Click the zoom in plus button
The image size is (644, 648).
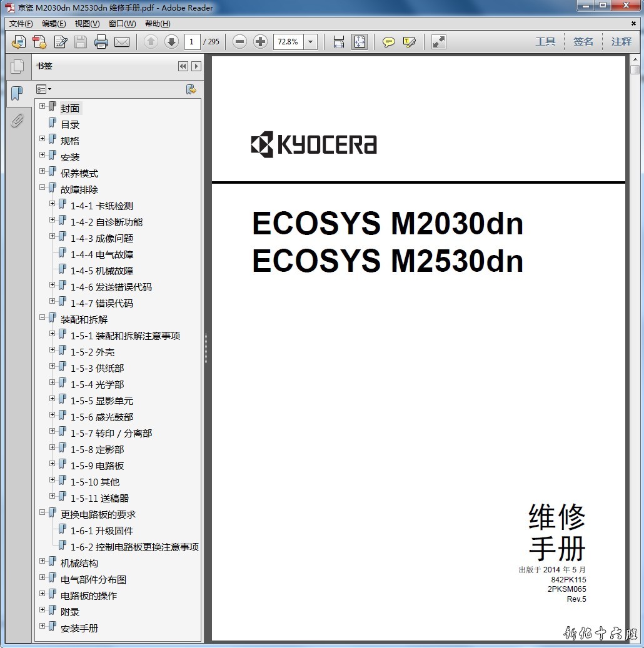point(260,42)
